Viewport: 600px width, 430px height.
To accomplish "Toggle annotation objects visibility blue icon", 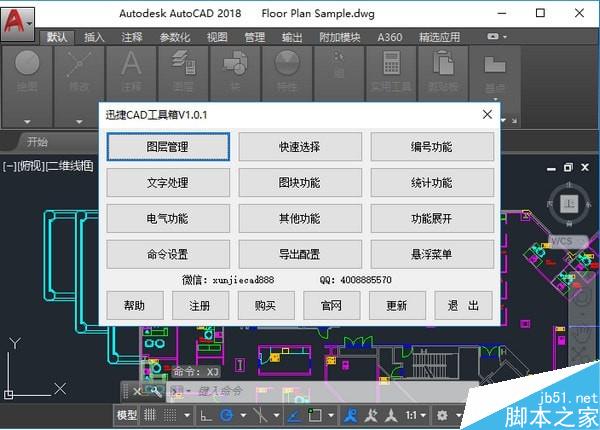I will click(351, 415).
